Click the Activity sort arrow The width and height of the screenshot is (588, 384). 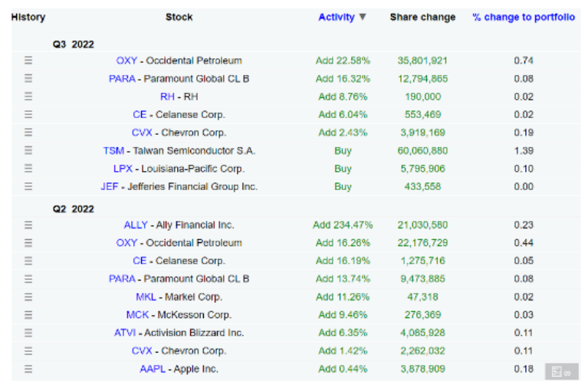[363, 17]
